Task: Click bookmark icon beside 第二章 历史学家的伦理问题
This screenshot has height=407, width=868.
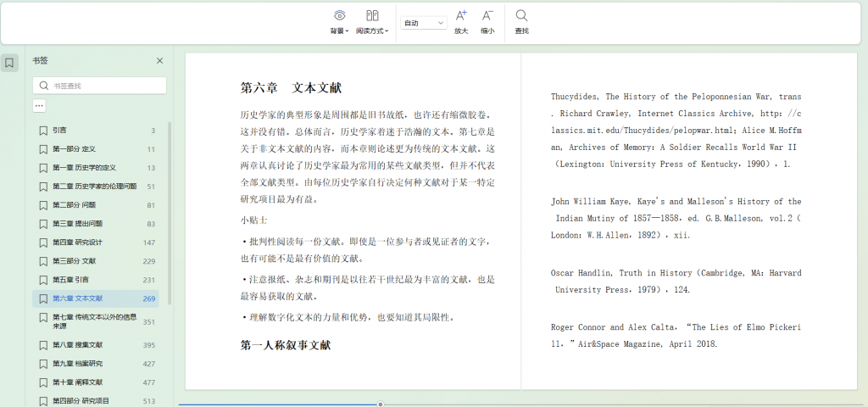Action: pyautogui.click(x=43, y=187)
